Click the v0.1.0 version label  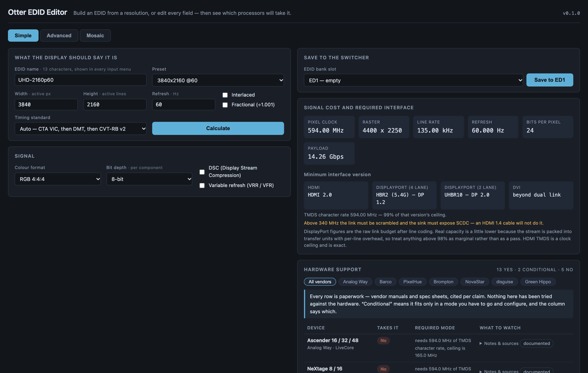[x=571, y=13]
